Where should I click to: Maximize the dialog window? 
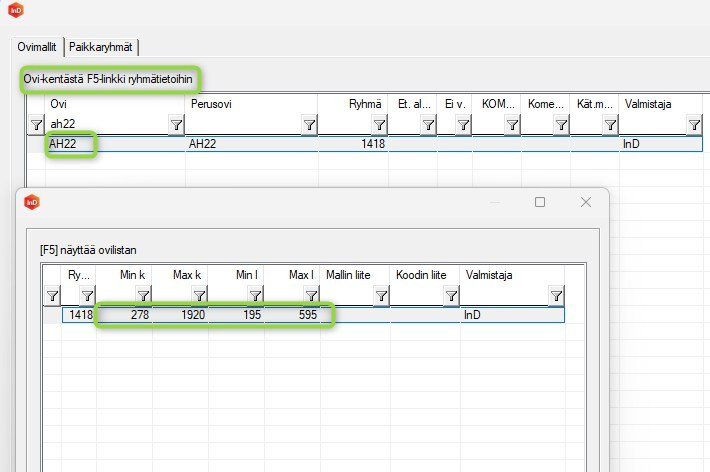pos(540,202)
